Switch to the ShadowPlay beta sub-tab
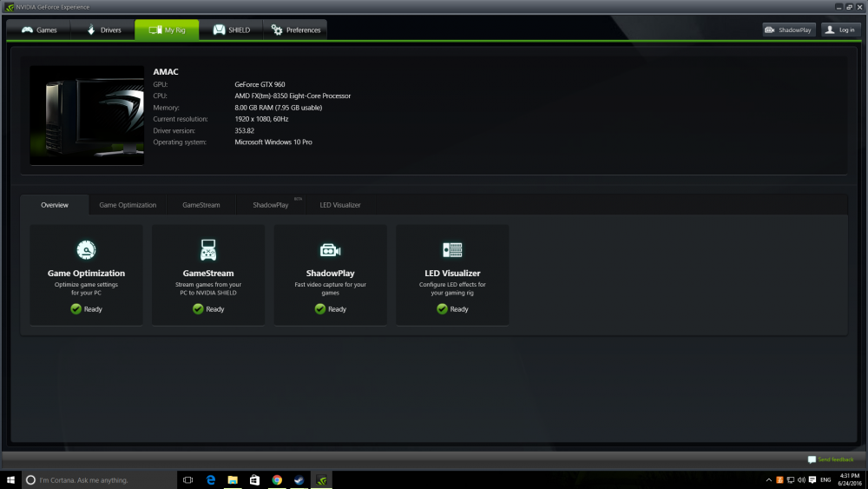The height and width of the screenshot is (489, 868). point(271,205)
